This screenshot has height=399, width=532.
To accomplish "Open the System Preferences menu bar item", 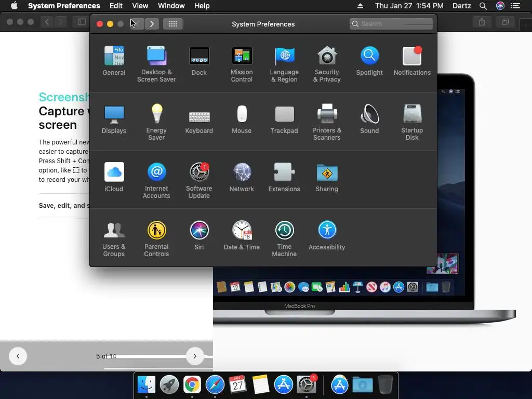I will [x=64, y=6].
